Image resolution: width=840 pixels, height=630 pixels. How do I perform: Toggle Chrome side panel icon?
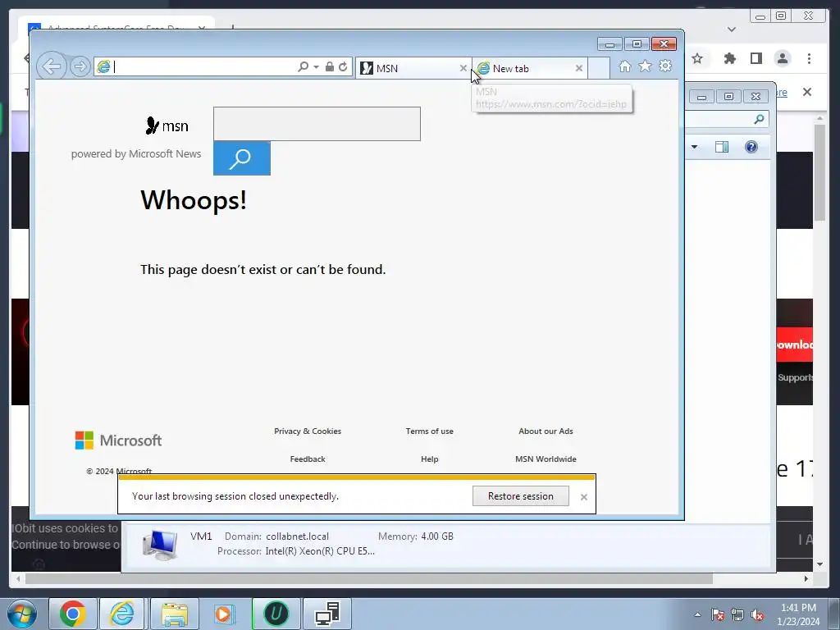pyautogui.click(x=756, y=58)
